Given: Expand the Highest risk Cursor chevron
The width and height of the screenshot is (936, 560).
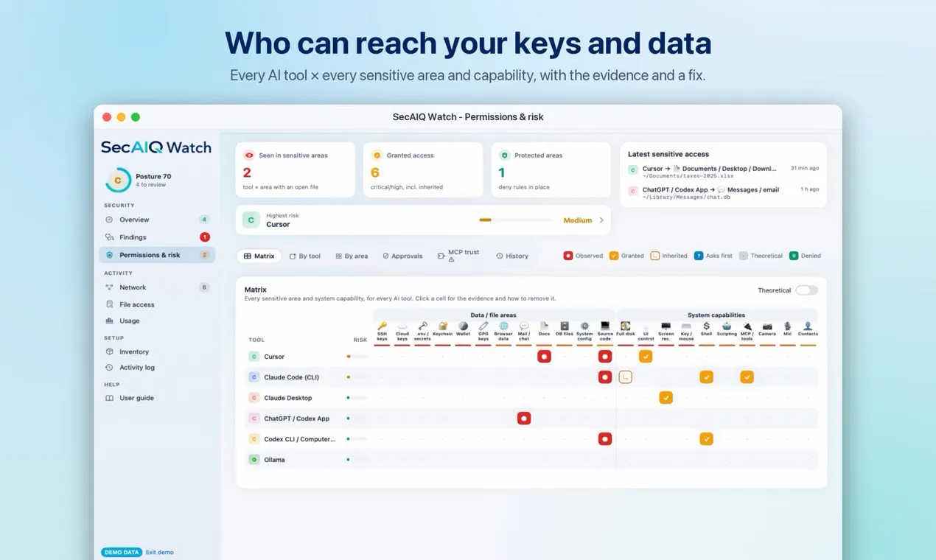Looking at the screenshot, I should click(601, 220).
